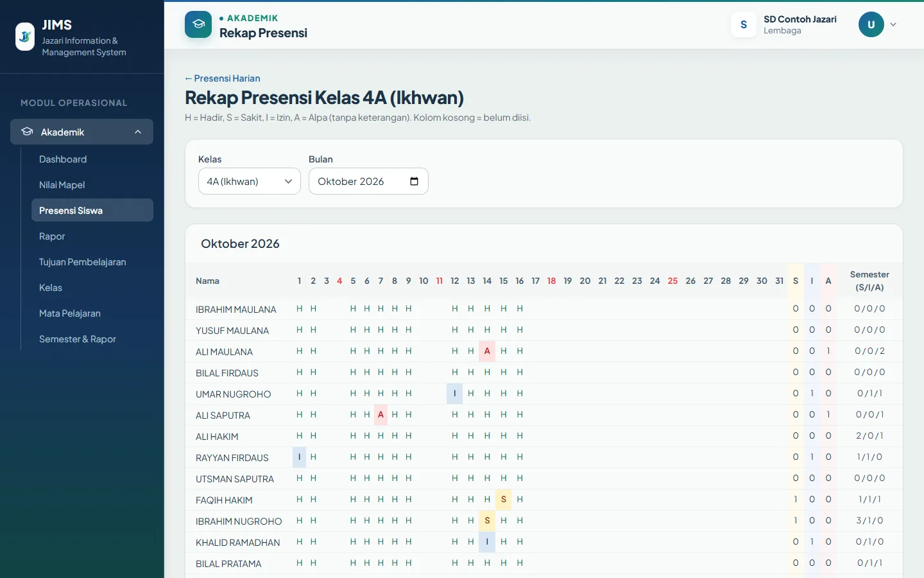Select Presensi Siswa in sidebar
The width and height of the screenshot is (924, 578).
click(x=92, y=211)
